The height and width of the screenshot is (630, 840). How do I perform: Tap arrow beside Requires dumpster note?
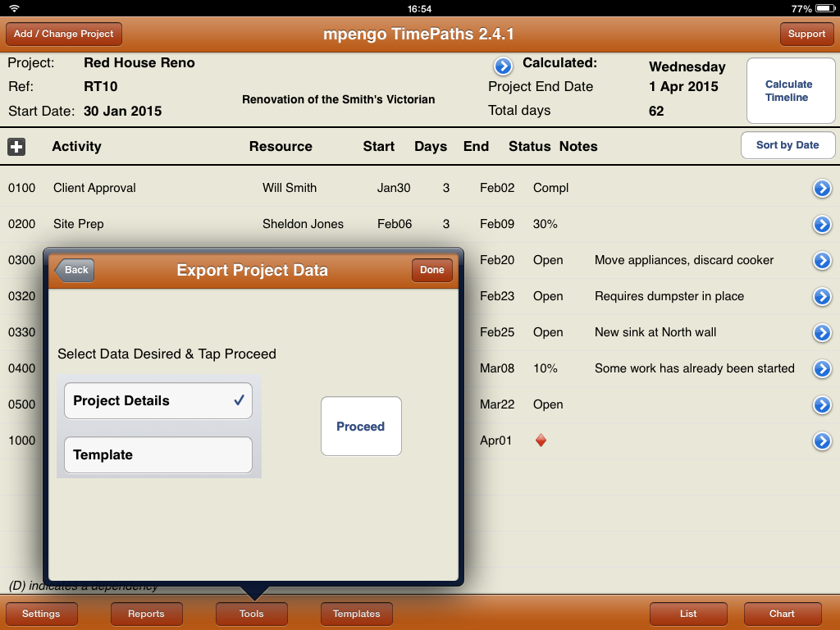pos(822,297)
